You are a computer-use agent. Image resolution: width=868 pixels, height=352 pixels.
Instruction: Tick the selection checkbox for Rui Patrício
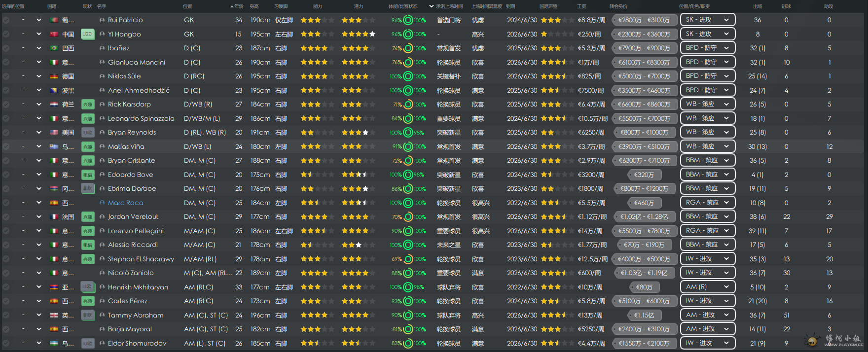point(6,20)
